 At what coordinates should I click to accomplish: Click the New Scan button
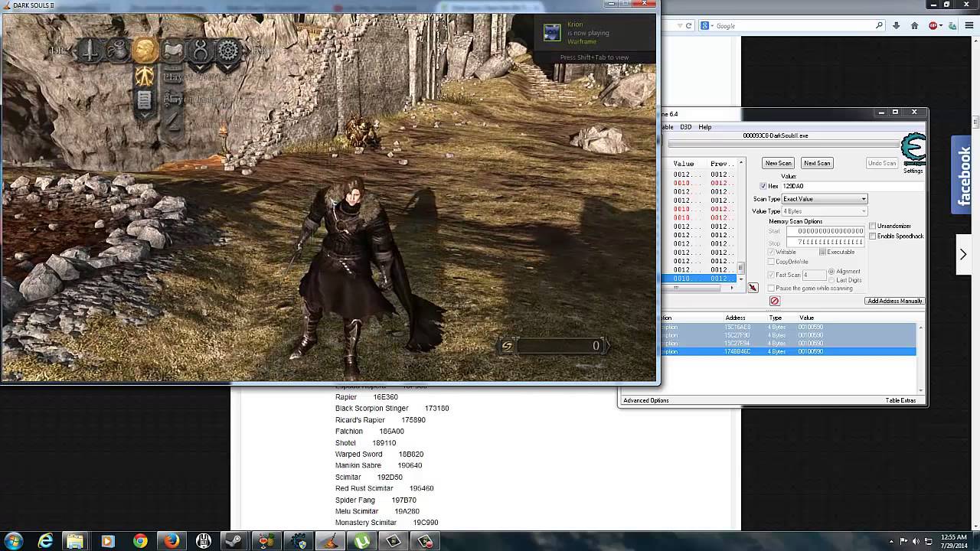[x=778, y=163]
